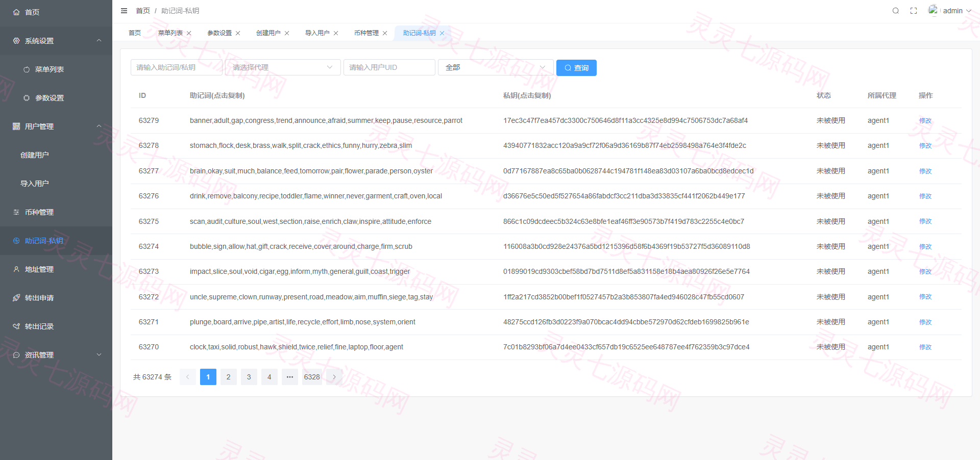
Task: Open 转出申请 sidebar item
Action: [56, 298]
